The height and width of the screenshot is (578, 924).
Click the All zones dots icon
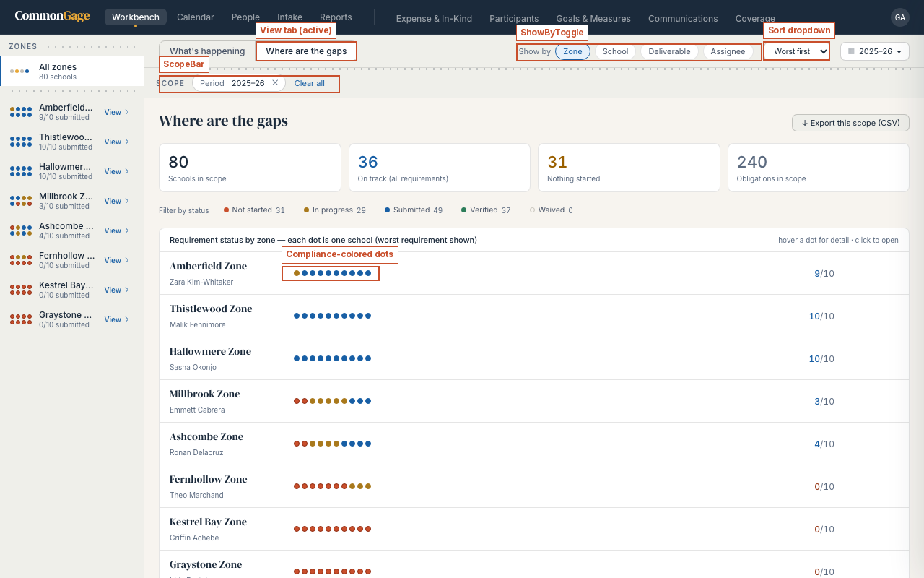[x=19, y=72]
